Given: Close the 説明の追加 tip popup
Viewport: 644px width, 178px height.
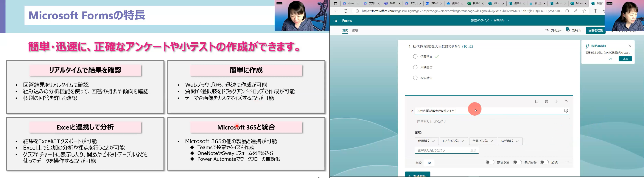Looking at the screenshot, I should point(630,46).
